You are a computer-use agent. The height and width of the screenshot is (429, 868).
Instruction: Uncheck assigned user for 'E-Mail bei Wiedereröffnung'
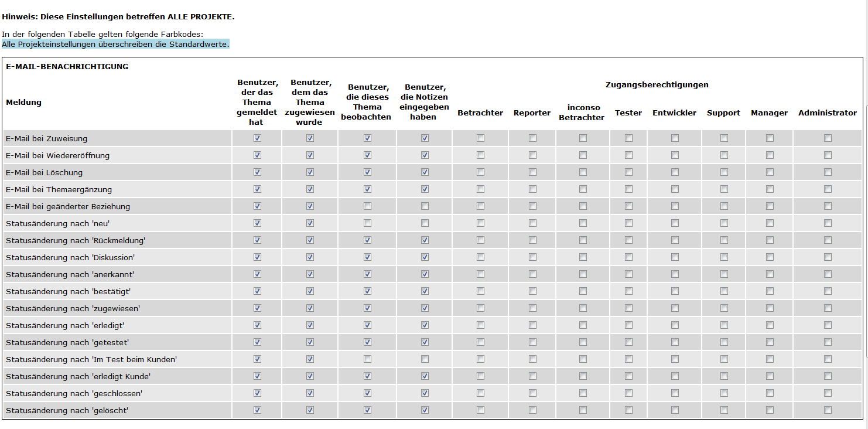click(x=310, y=155)
